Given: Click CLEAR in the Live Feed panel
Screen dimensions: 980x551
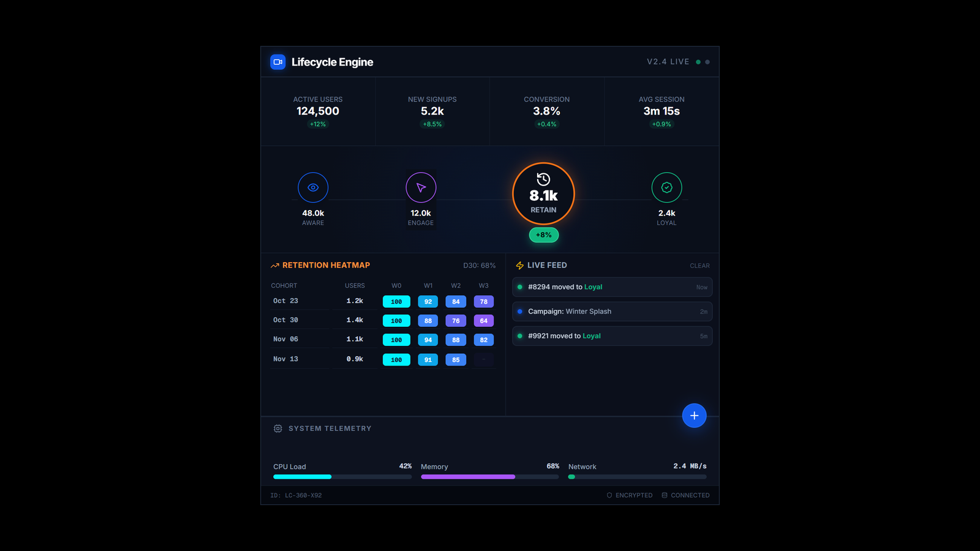Looking at the screenshot, I should pos(699,265).
